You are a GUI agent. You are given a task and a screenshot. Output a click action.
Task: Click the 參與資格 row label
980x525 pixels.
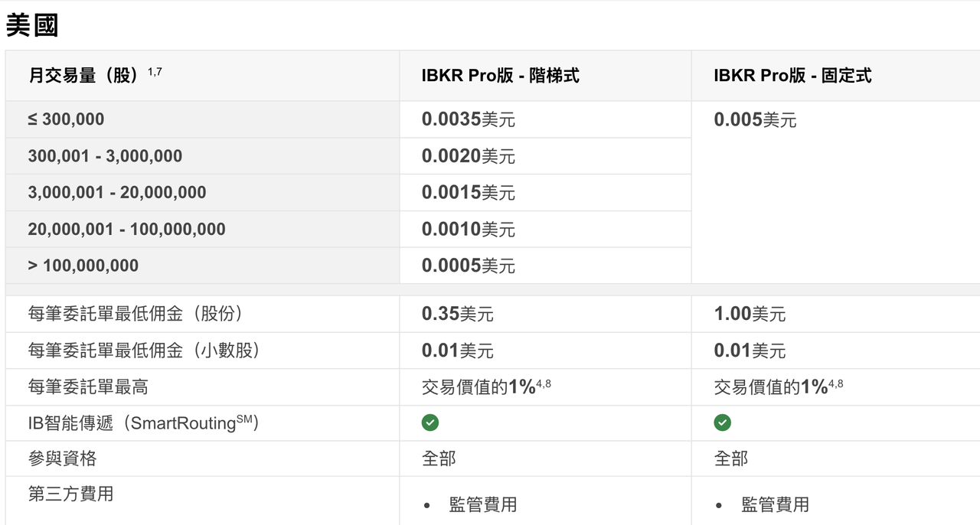pyautogui.click(x=62, y=458)
